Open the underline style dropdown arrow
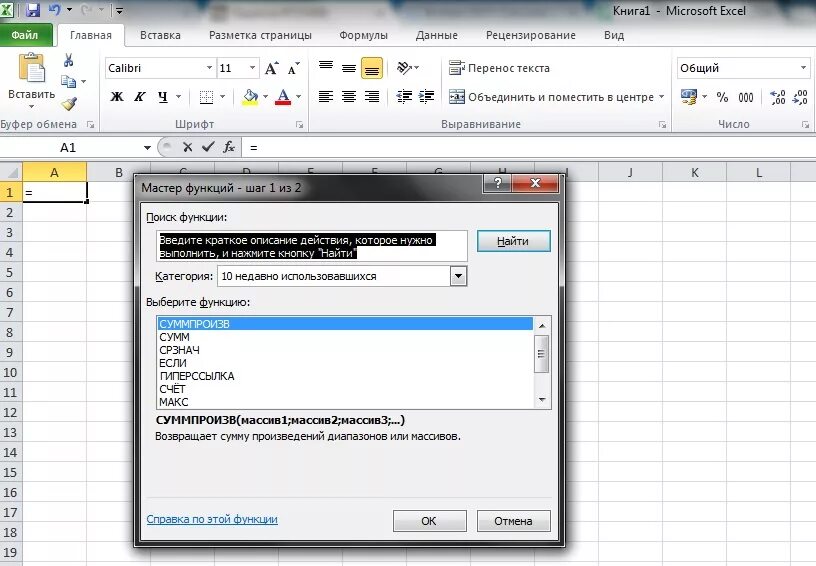 pyautogui.click(x=178, y=97)
